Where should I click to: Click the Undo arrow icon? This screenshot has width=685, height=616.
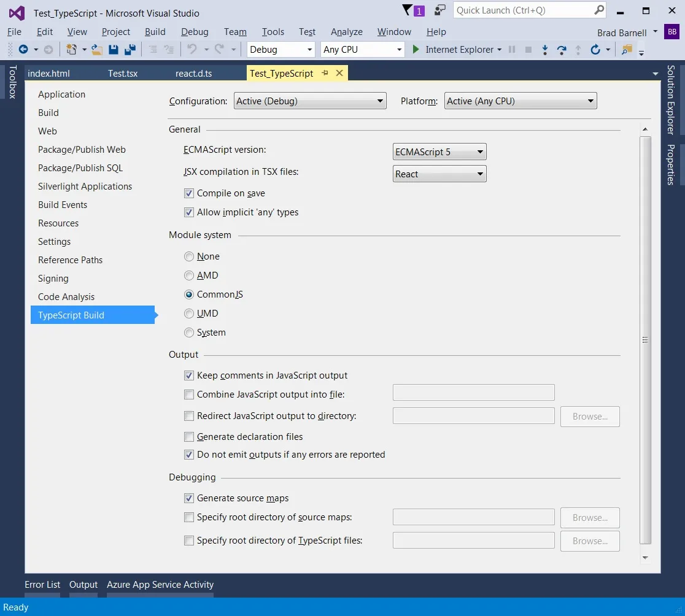click(x=192, y=49)
